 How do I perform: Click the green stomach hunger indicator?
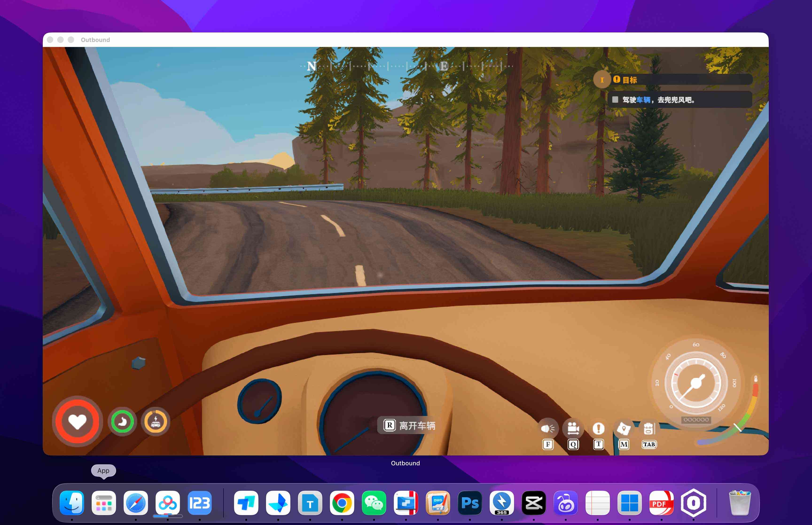[122, 422]
